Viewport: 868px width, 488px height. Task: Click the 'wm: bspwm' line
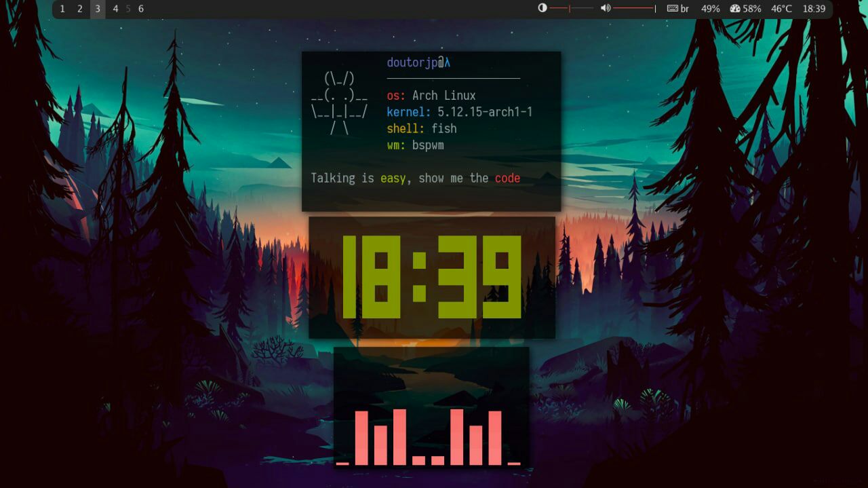point(416,145)
